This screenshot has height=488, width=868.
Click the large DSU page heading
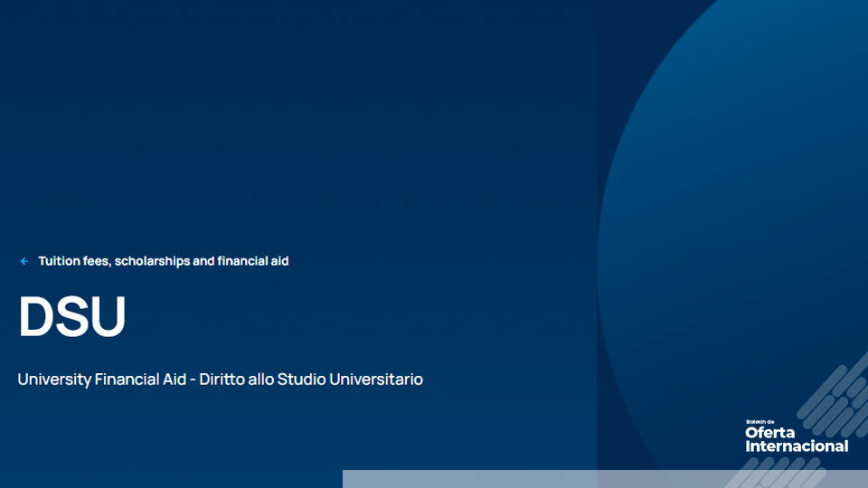tap(72, 317)
